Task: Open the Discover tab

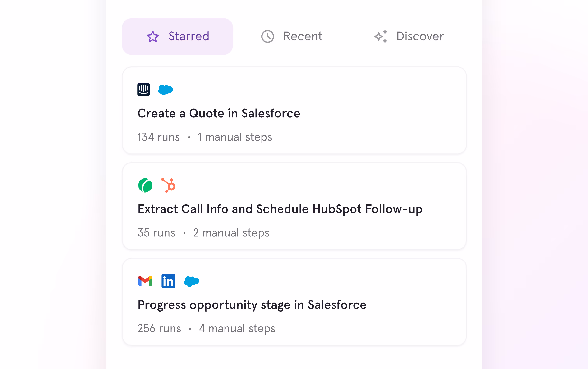Action: [x=409, y=36]
